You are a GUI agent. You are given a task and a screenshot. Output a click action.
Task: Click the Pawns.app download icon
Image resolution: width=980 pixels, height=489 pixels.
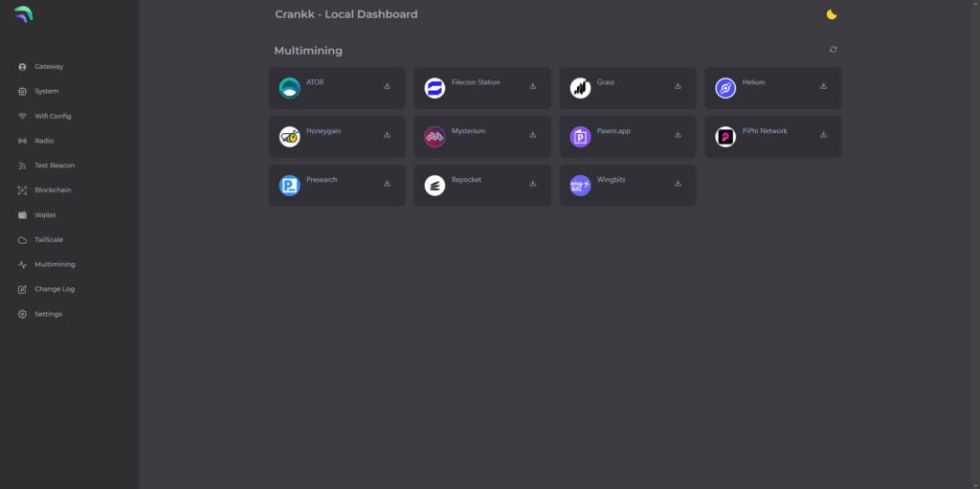point(678,134)
